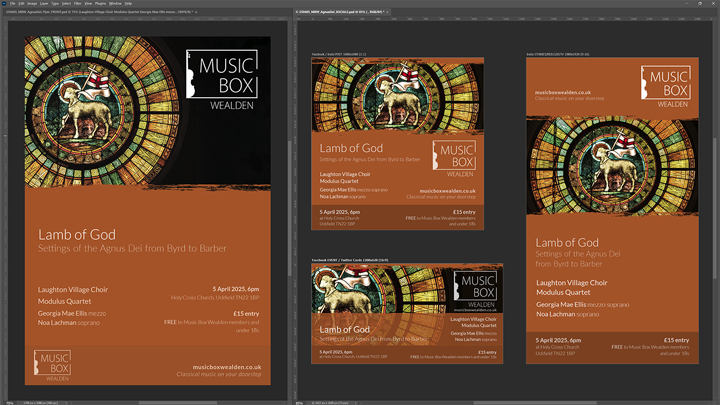The height and width of the screenshot is (405, 720).
Task: Click '£15 entry' text on the flyer
Action: (246, 314)
